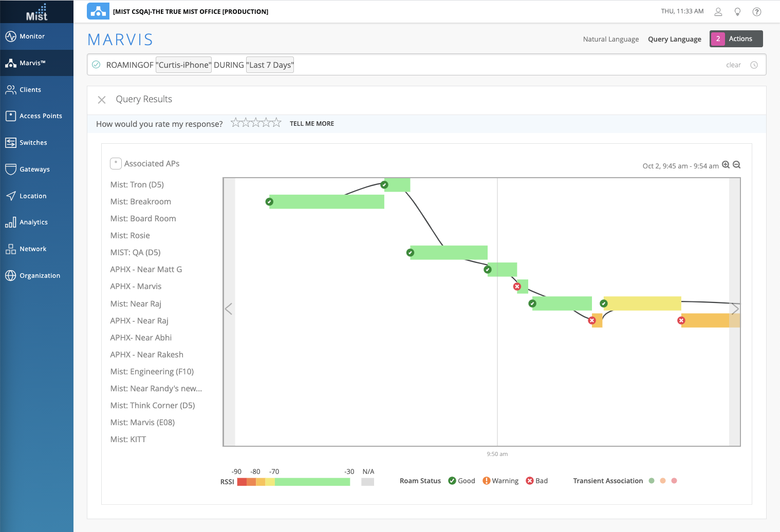Switch to Query Language mode

coord(674,39)
